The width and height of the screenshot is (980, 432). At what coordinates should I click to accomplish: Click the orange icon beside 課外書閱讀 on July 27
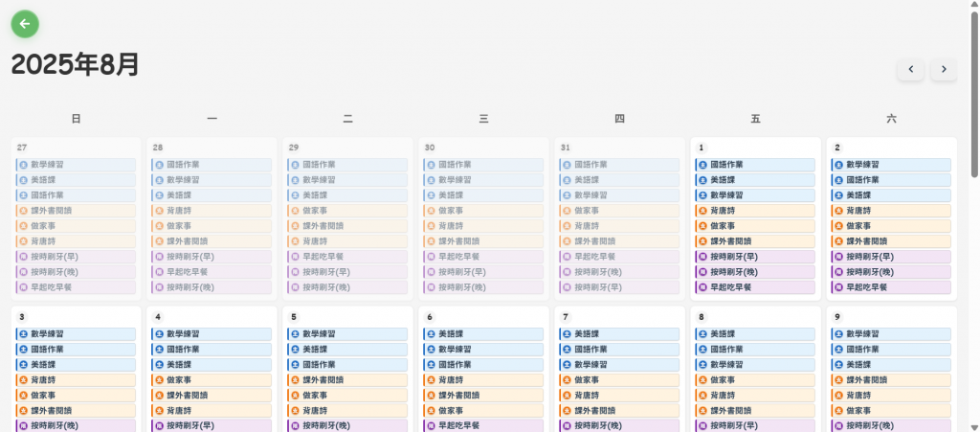(x=23, y=211)
